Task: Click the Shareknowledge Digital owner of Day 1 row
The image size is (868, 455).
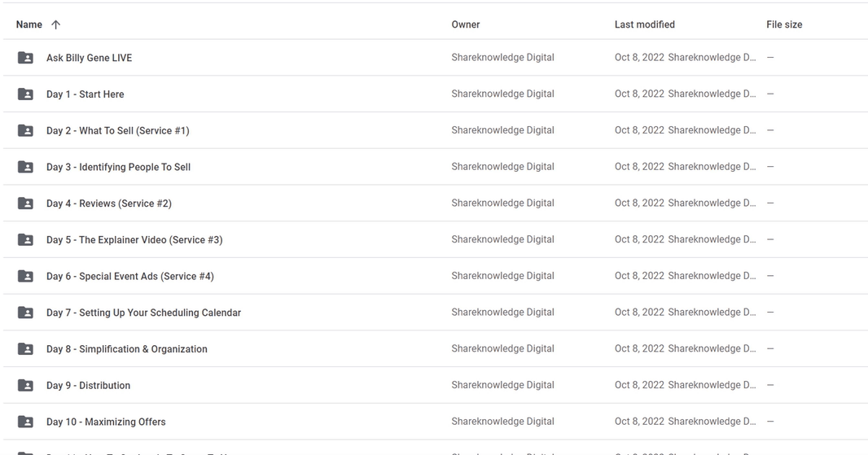Action: [502, 94]
